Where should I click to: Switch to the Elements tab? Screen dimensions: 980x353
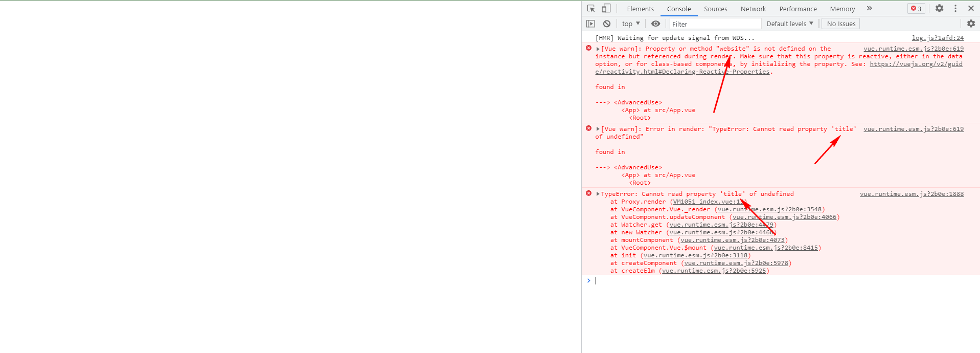(x=640, y=9)
